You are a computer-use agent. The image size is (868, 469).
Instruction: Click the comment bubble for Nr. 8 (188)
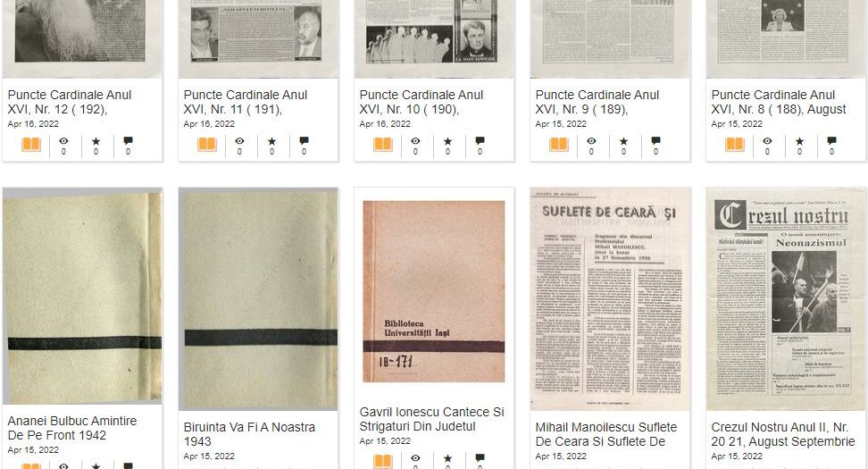(831, 141)
